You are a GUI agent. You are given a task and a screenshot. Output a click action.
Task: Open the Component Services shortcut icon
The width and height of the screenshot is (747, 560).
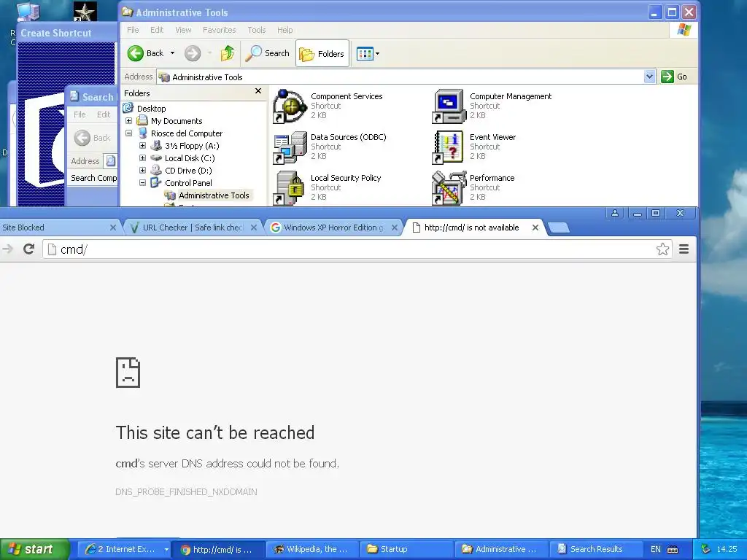pos(290,106)
